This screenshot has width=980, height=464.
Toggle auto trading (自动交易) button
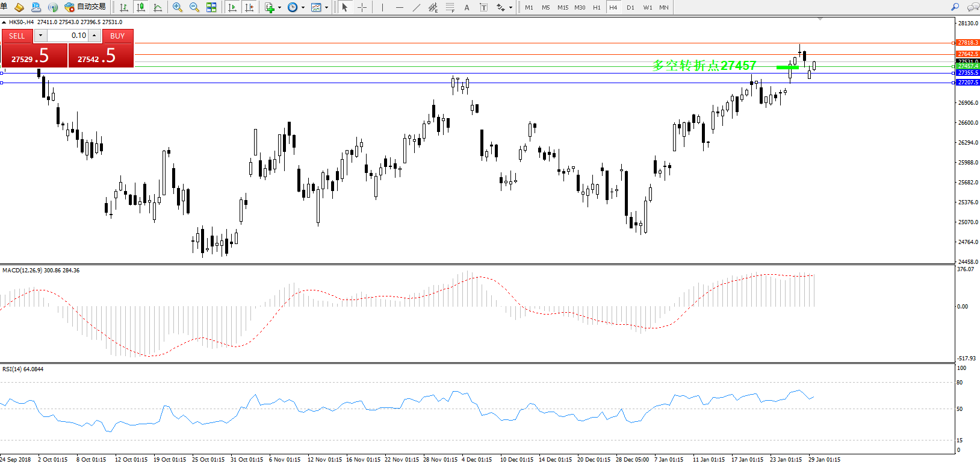point(85,7)
